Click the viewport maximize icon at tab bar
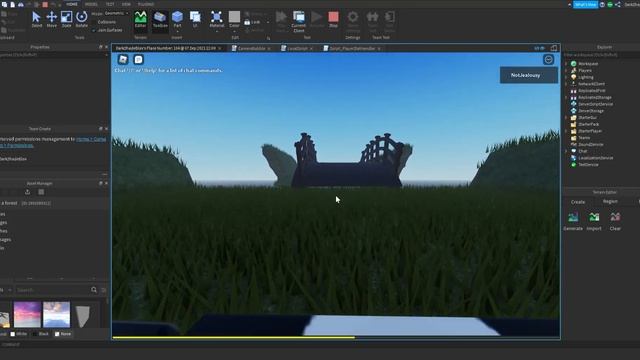The image size is (640, 360). coord(553,48)
